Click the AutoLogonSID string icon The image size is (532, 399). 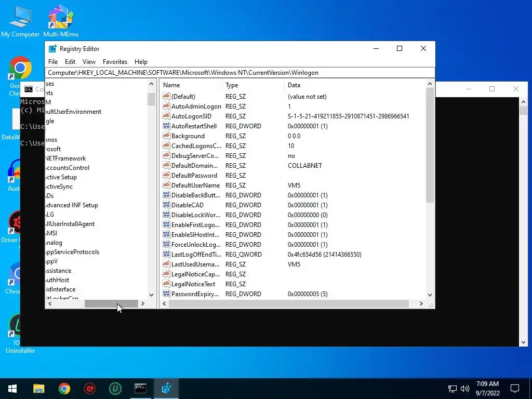166,116
